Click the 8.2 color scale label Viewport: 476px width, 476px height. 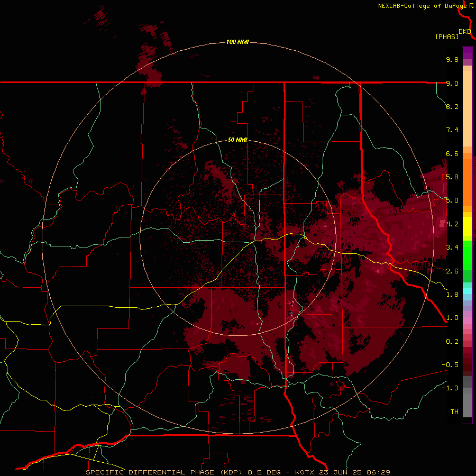[x=452, y=106]
